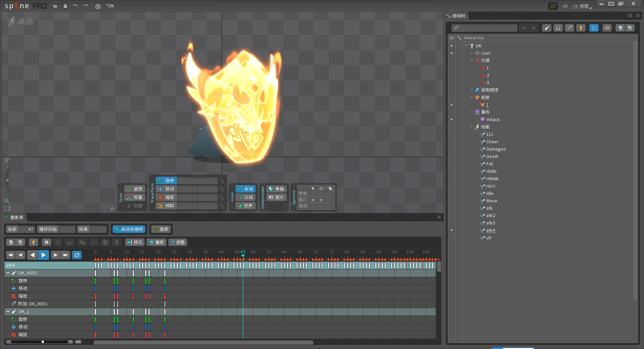The width and height of the screenshot is (644, 349).
Task: Jump to first frame of the timeline
Action: (11, 255)
